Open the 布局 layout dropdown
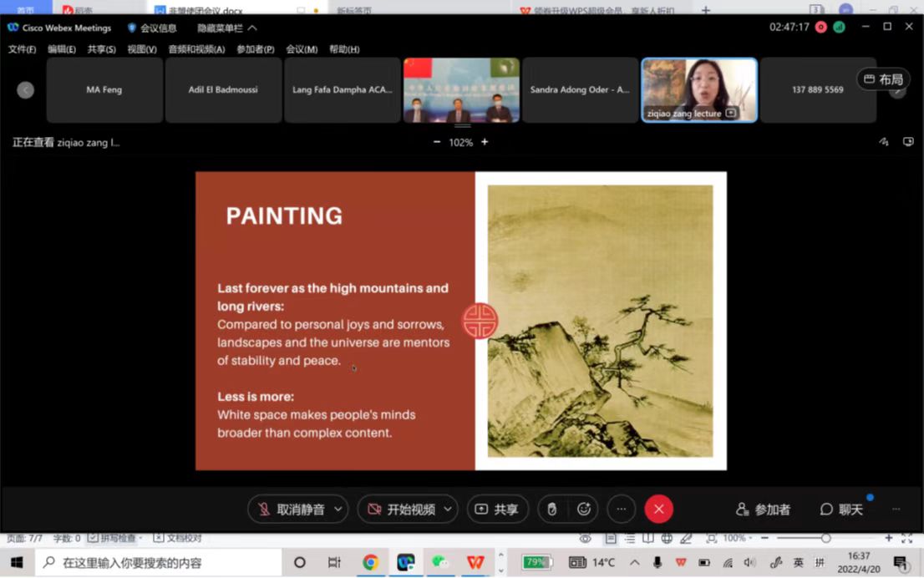The height and width of the screenshot is (578, 924). pyautogui.click(x=883, y=79)
